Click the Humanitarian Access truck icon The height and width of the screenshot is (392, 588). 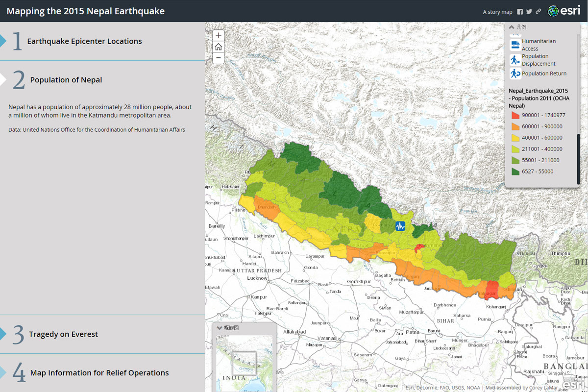(515, 45)
